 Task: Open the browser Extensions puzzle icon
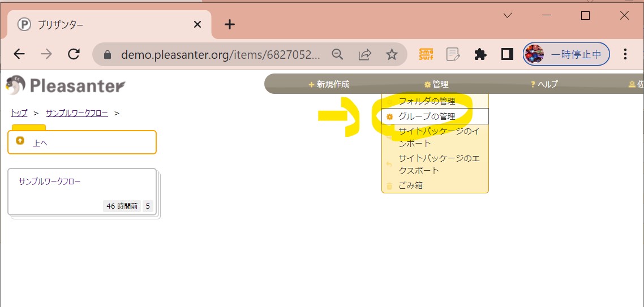pos(480,54)
